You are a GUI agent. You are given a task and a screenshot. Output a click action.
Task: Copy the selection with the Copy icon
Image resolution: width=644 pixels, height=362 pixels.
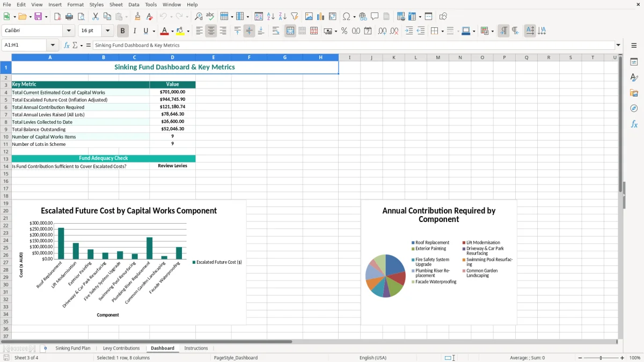click(x=107, y=17)
